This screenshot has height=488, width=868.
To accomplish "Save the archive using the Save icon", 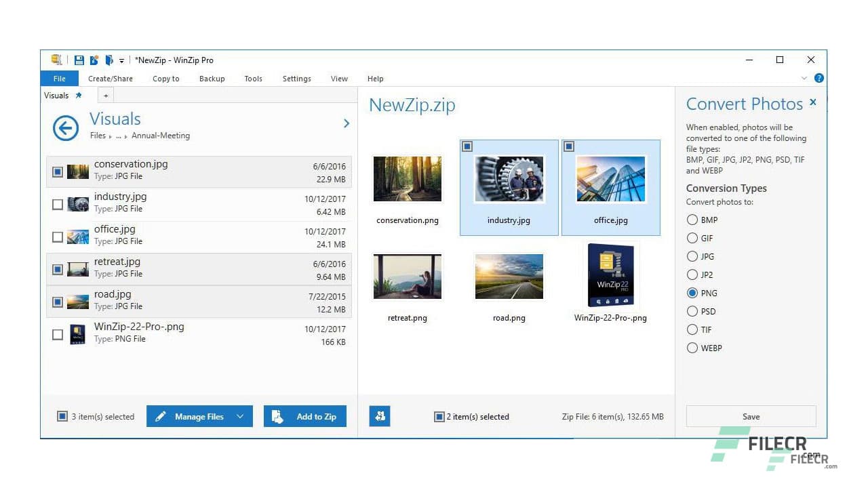I will point(79,60).
